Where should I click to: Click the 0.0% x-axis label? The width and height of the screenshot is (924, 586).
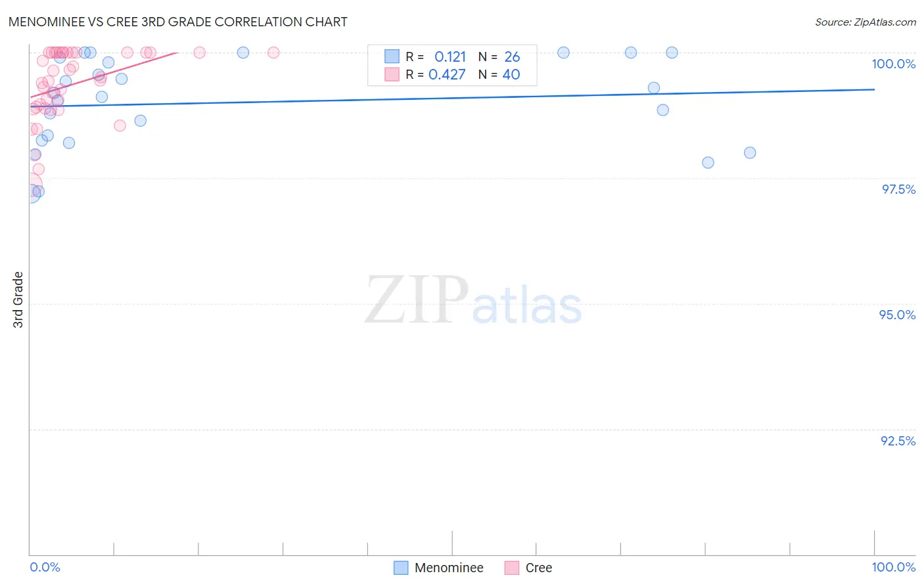point(45,567)
